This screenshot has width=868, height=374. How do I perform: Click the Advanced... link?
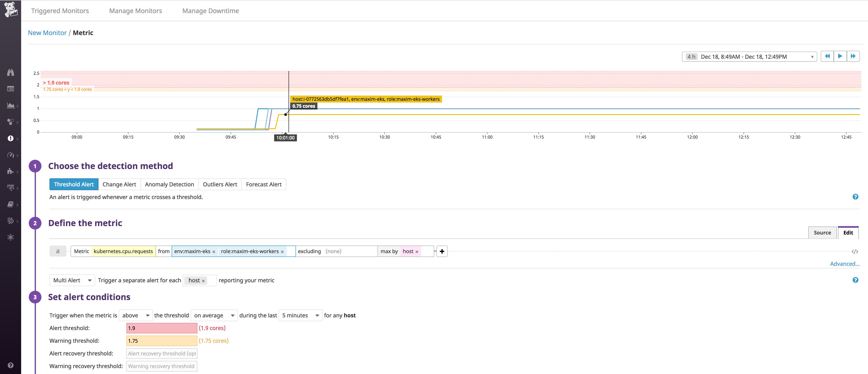pyautogui.click(x=845, y=264)
